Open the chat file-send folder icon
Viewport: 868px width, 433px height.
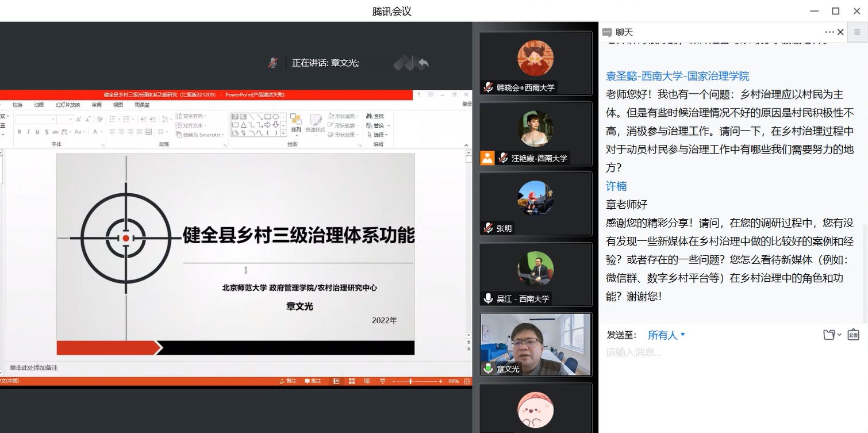pos(829,335)
